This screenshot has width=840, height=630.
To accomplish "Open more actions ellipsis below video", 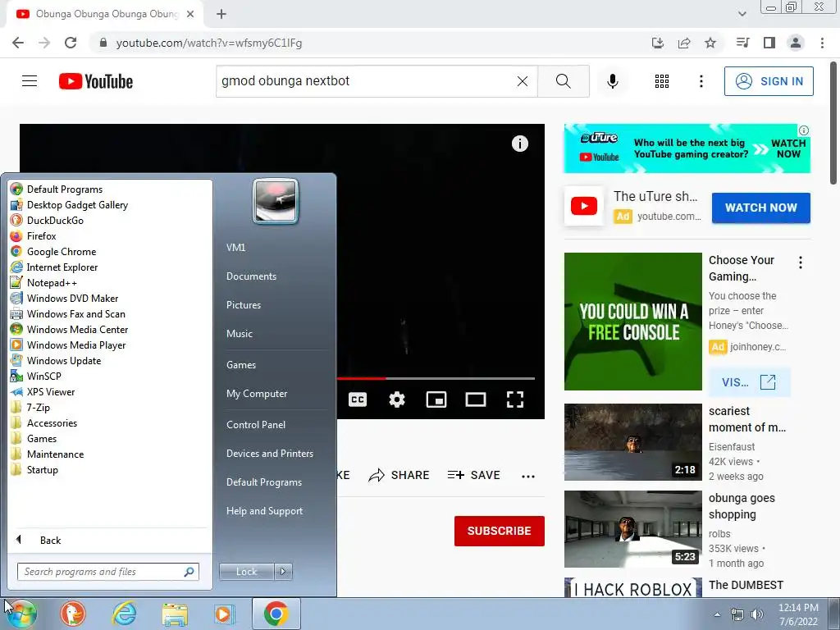I will click(528, 476).
